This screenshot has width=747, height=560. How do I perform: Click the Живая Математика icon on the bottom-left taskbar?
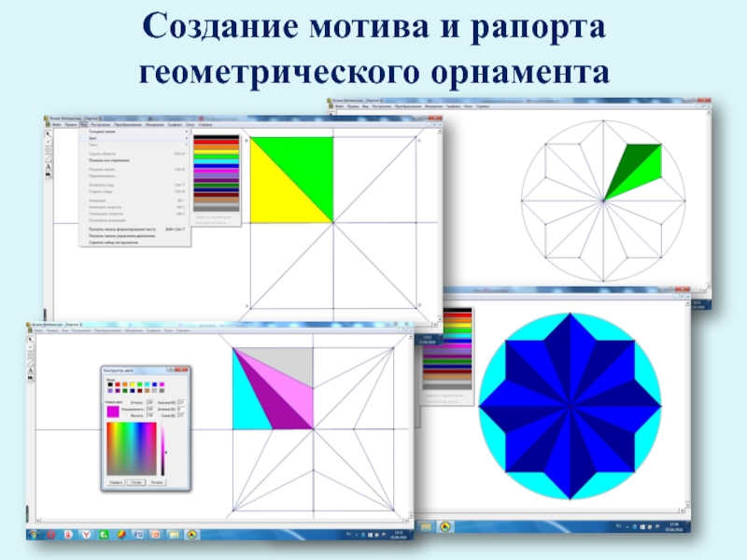[191, 534]
